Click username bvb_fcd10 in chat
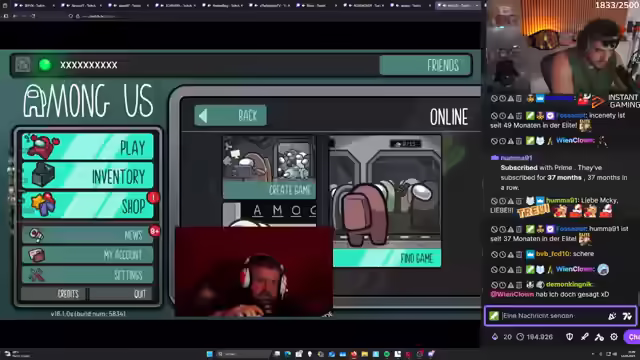 coord(552,254)
